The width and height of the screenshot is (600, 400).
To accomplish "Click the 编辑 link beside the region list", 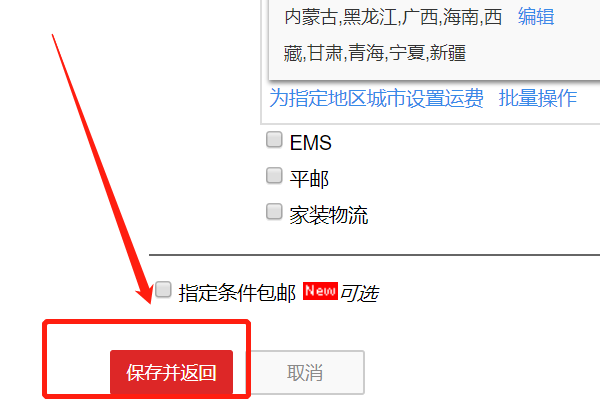I will point(536,17).
